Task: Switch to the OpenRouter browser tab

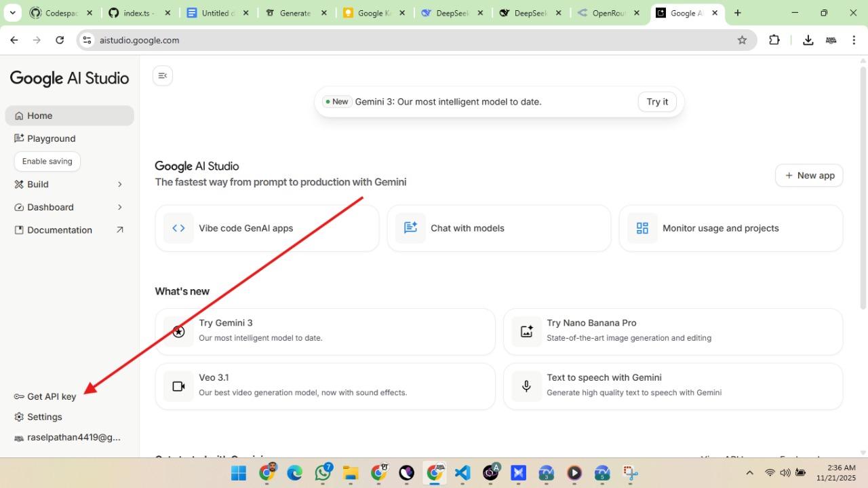Action: coord(604,12)
